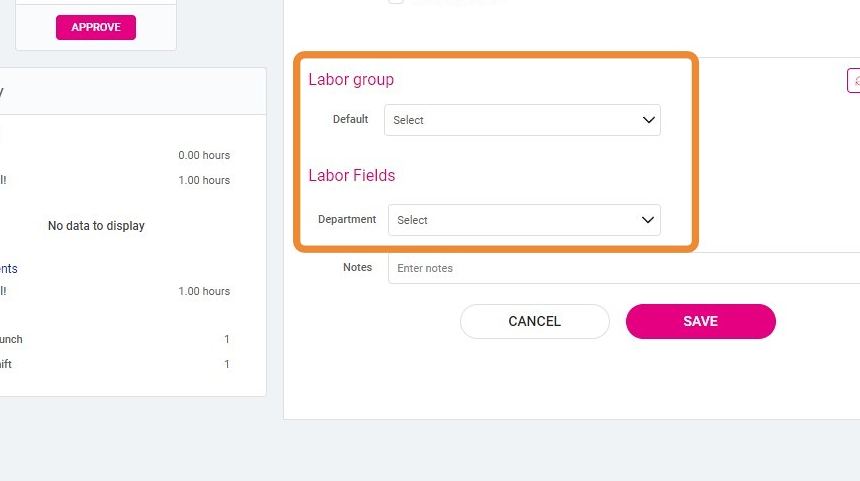This screenshot has height=481, width=860.
Task: Select the Labor group section heading
Action: pyautogui.click(x=351, y=80)
